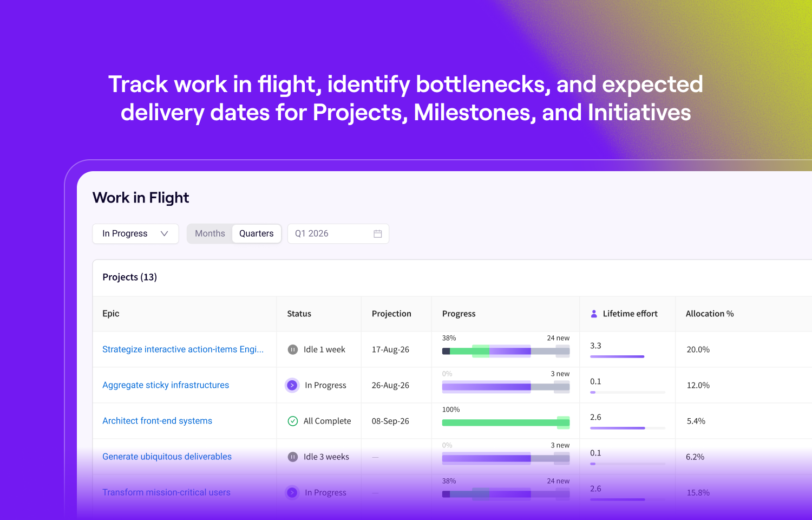Screen dimensions: 812x520
Task: Click the Q1 2026 date field
Action: coord(338,233)
